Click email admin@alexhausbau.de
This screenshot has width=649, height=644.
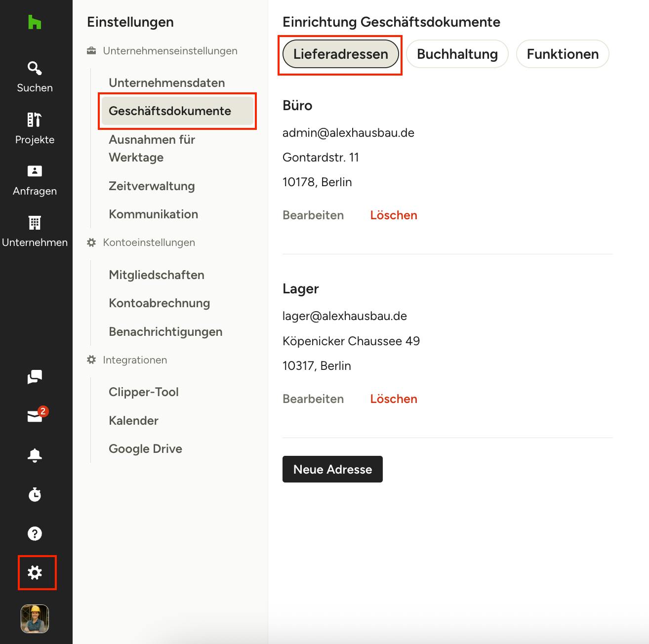point(348,133)
